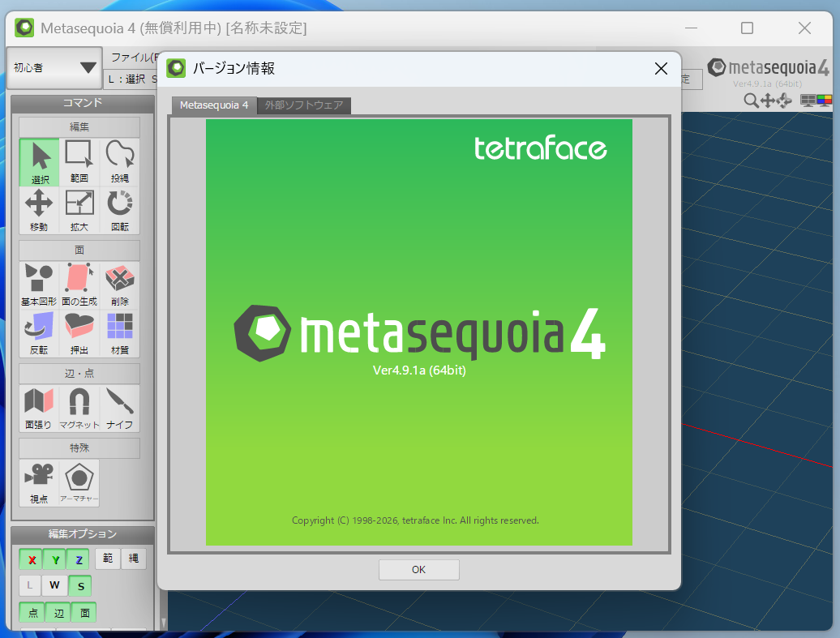Activate the 拡大 scale tool

[79, 211]
